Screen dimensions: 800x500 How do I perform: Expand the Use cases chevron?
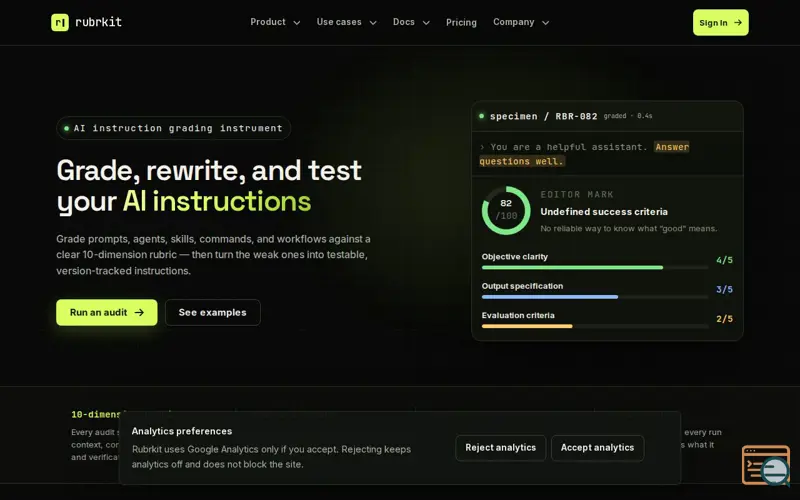pyautogui.click(x=373, y=22)
